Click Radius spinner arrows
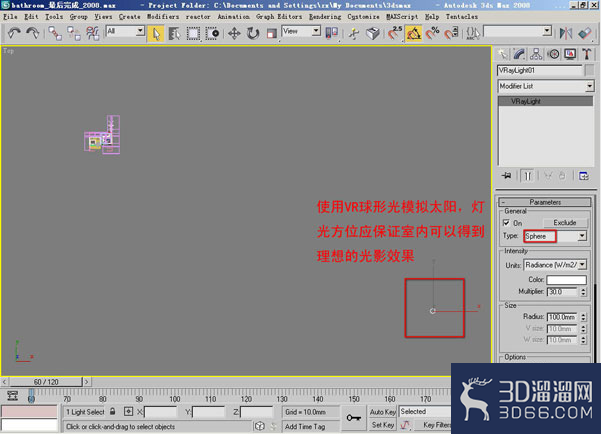Viewport: 601px width, 434px height. click(x=583, y=317)
